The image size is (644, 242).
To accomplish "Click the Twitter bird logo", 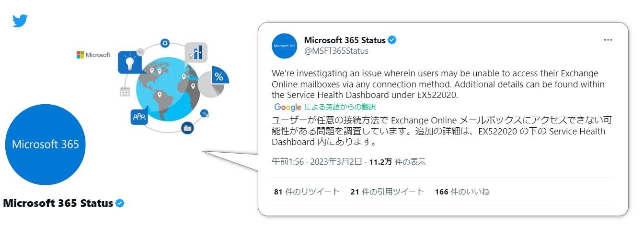I will 20,21.
